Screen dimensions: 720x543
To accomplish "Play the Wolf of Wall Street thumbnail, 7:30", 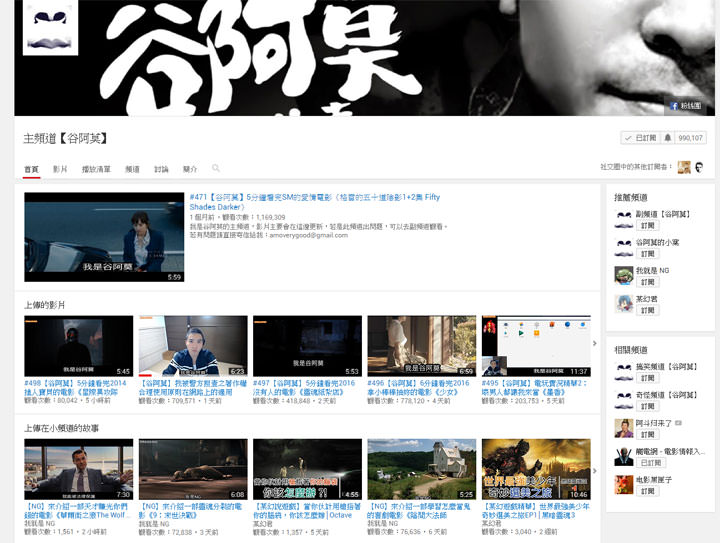I will click(79, 469).
